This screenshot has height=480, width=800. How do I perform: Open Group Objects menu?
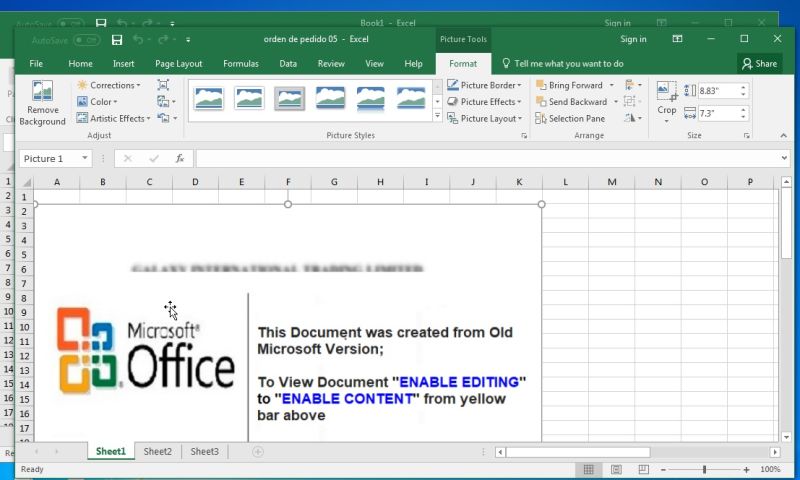pos(633,102)
